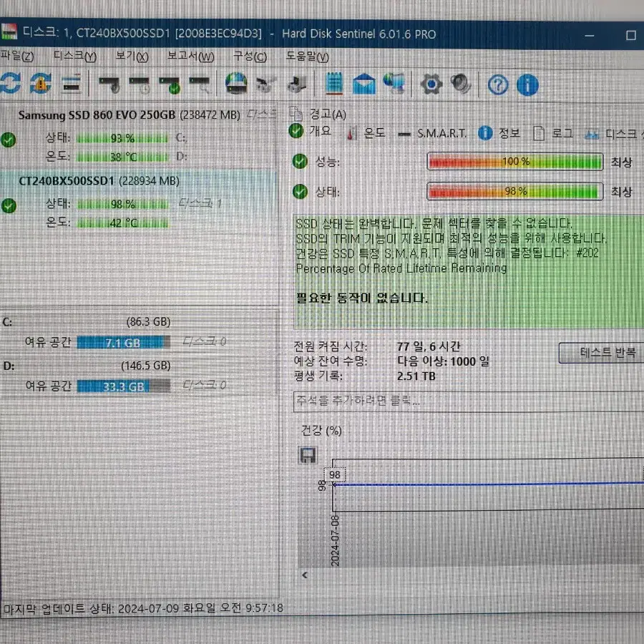Click the grayed disk tools icon

[265, 84]
